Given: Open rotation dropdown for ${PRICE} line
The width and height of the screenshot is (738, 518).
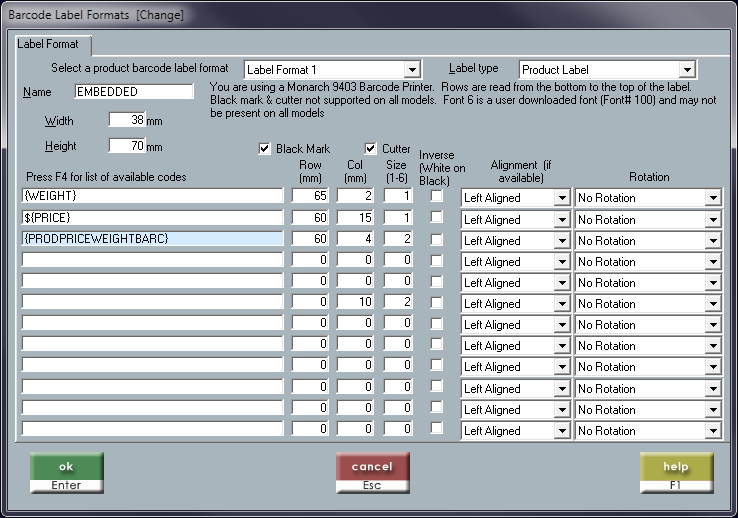Looking at the screenshot, I should pyautogui.click(x=648, y=220).
